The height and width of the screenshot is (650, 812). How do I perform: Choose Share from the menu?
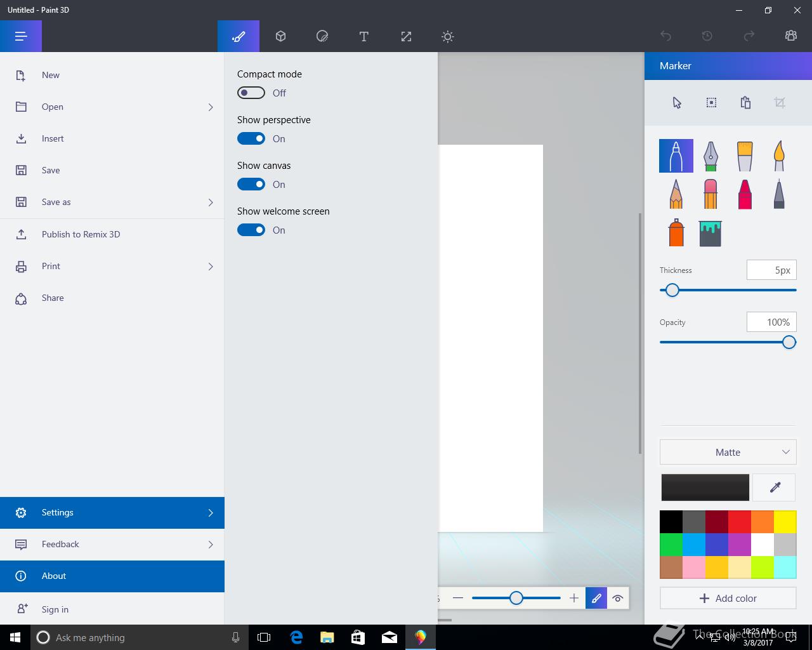[x=112, y=298]
